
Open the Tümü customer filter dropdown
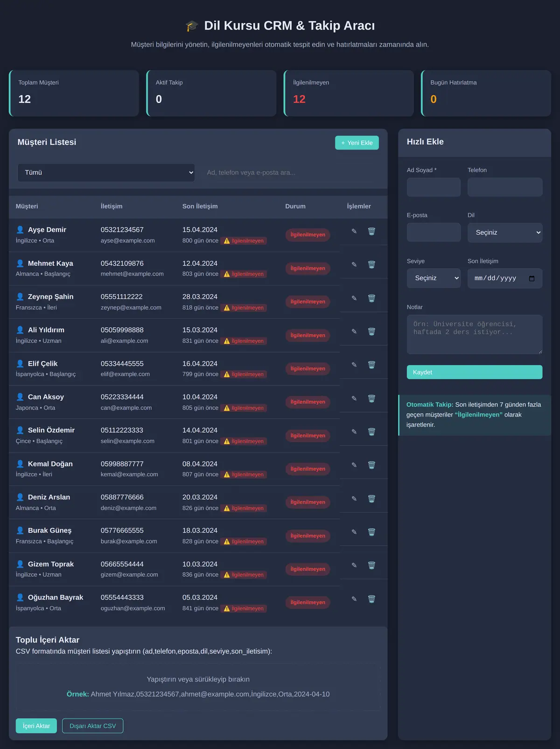tap(106, 172)
